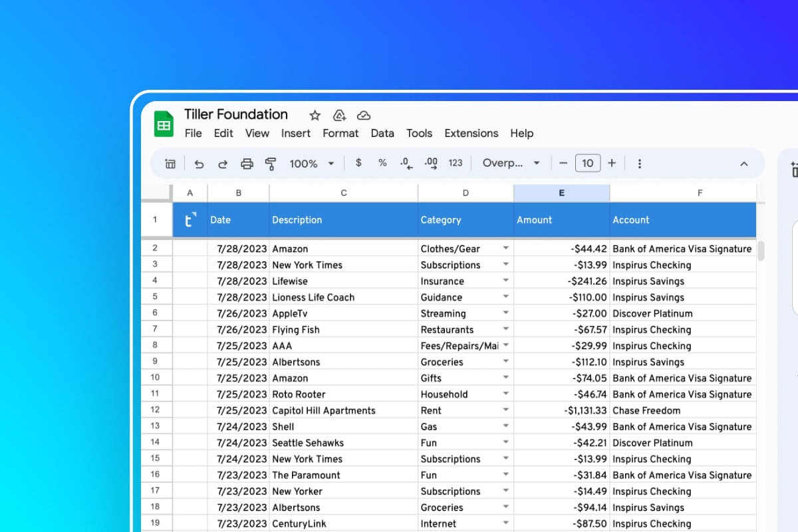Open category dropdown for Insurance row

tap(506, 281)
